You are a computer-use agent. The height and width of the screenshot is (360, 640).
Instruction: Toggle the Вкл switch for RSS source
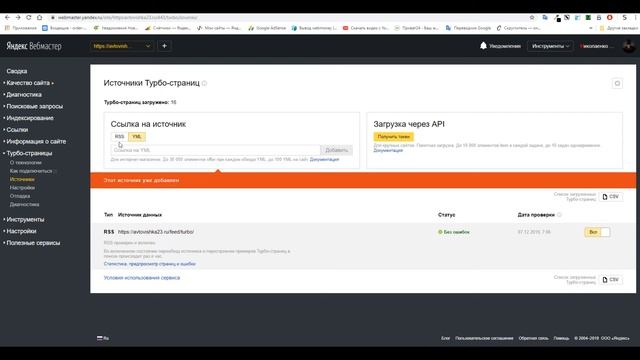click(597, 232)
